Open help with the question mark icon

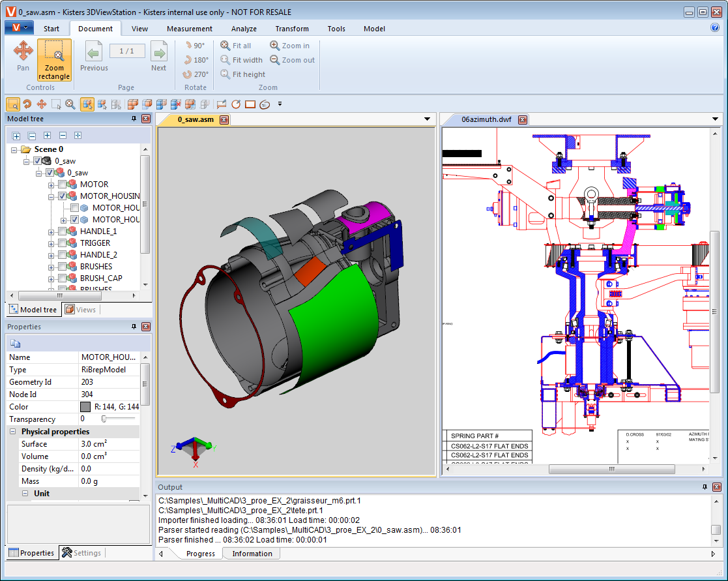click(x=715, y=28)
